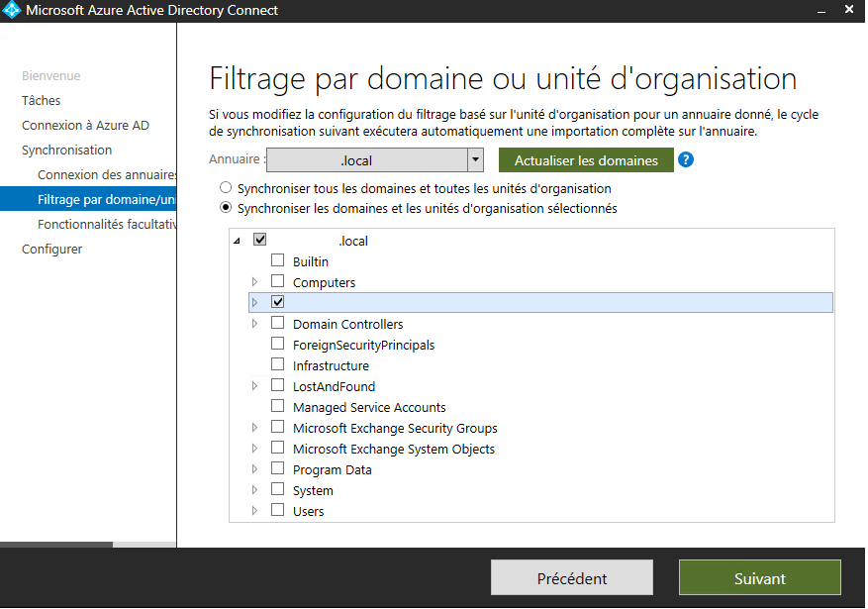This screenshot has height=609, width=868.
Task: Expand the LostAndFound node
Action: [254, 386]
